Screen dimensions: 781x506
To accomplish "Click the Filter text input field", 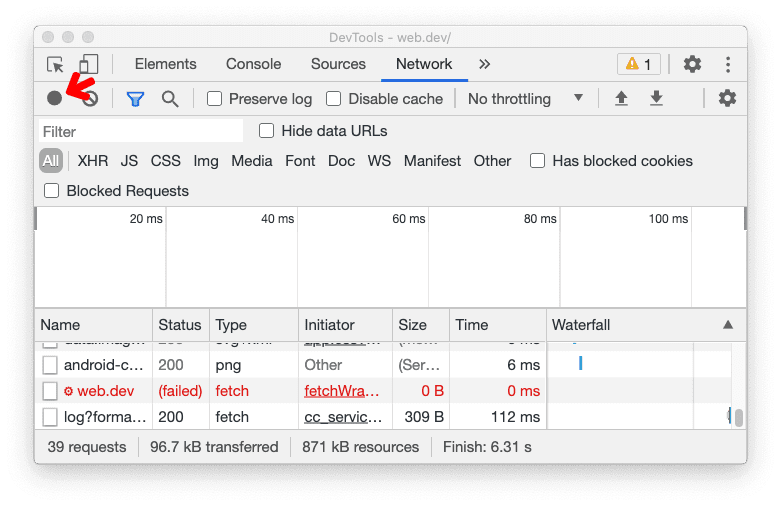I will [140, 131].
